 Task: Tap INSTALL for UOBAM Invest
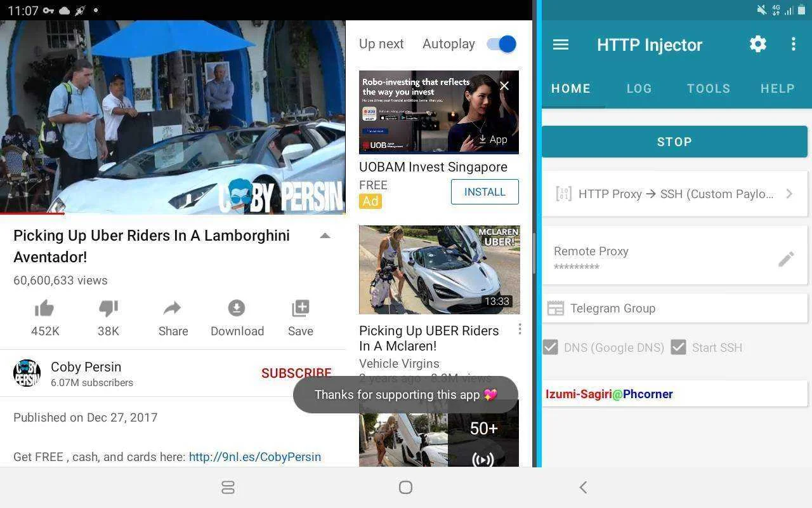tap(485, 192)
